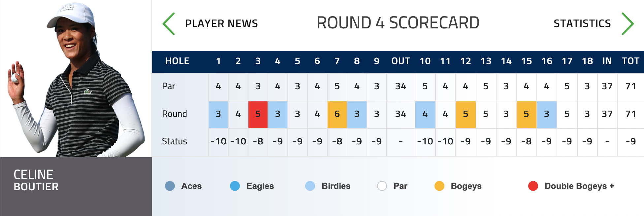Click the Aces legend circle
644x216 pixels.
(x=170, y=186)
